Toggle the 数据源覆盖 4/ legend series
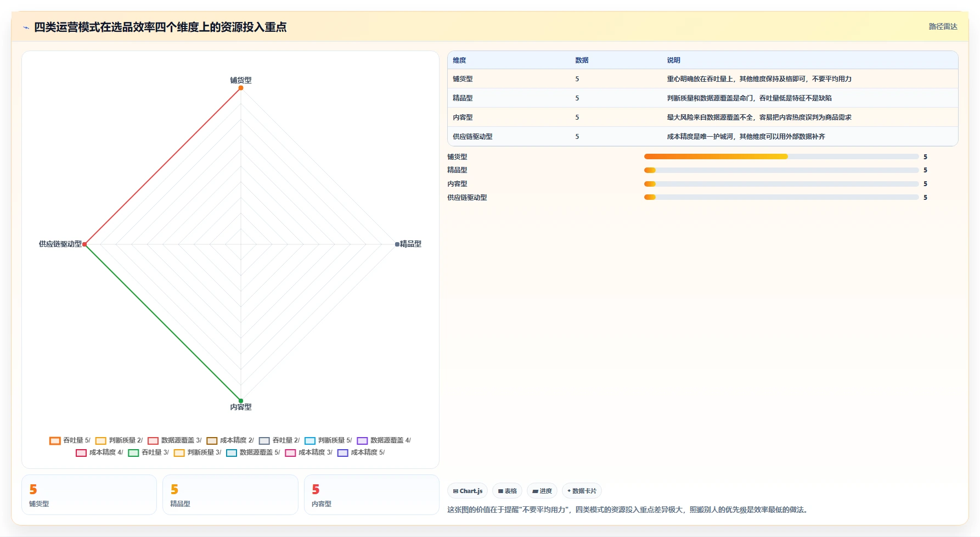 [384, 440]
